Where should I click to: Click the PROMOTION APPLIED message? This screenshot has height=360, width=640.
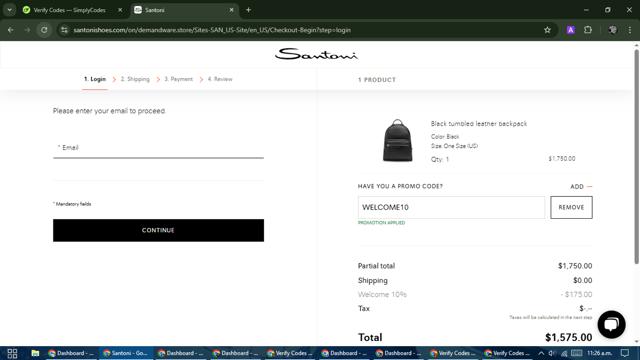(381, 223)
